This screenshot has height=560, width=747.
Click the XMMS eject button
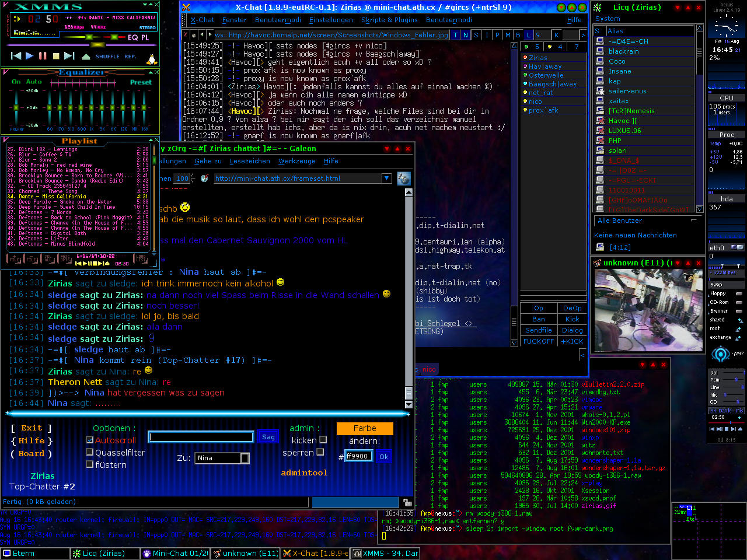tap(86, 57)
